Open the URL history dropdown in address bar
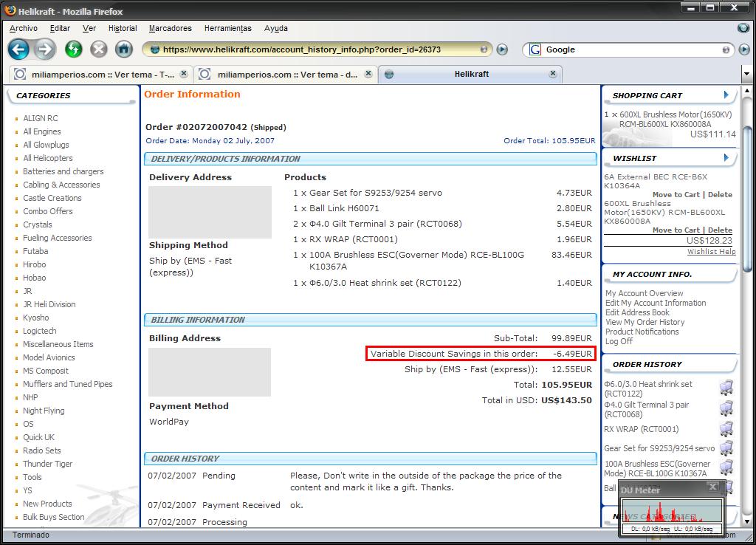 (484, 49)
